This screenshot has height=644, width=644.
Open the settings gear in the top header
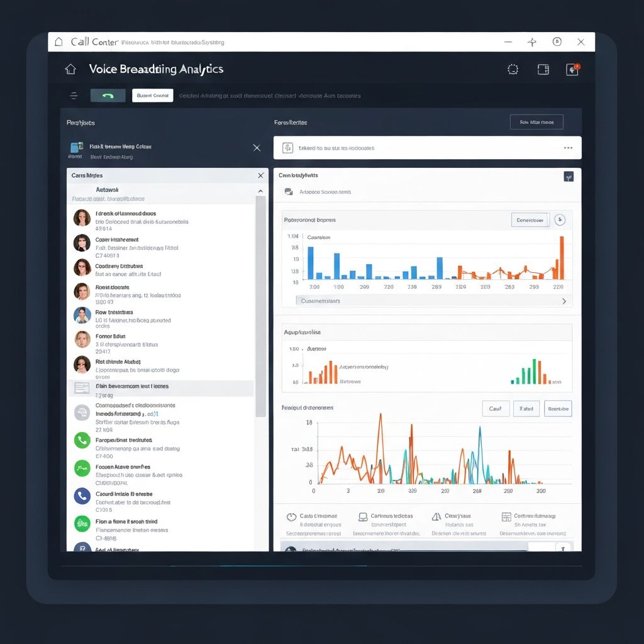point(513,70)
